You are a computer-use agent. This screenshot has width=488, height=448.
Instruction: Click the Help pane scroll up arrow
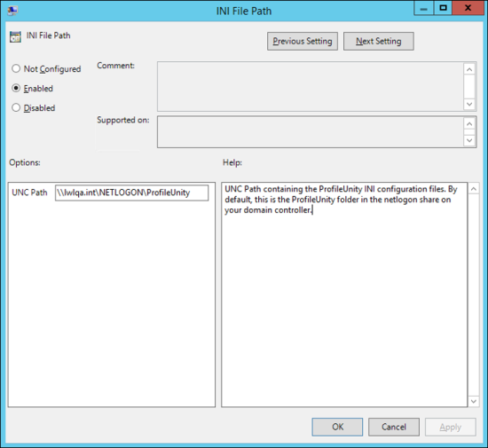pos(474,189)
